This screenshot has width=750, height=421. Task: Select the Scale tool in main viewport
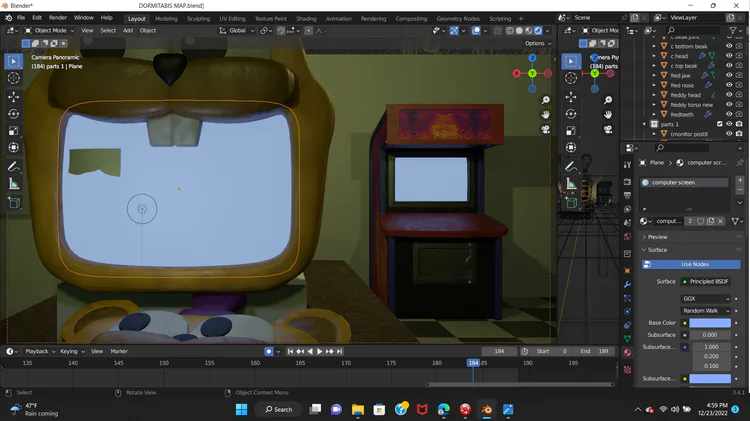(x=13, y=131)
